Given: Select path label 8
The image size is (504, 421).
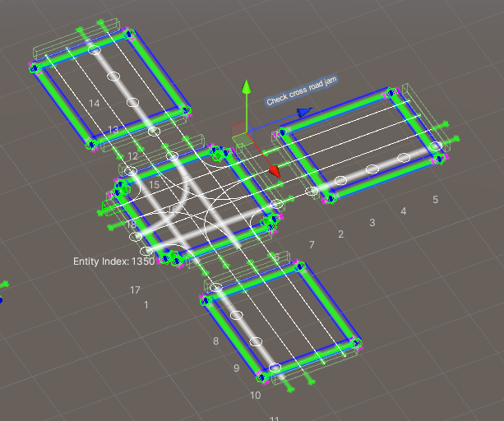Looking at the screenshot, I should tap(216, 341).
